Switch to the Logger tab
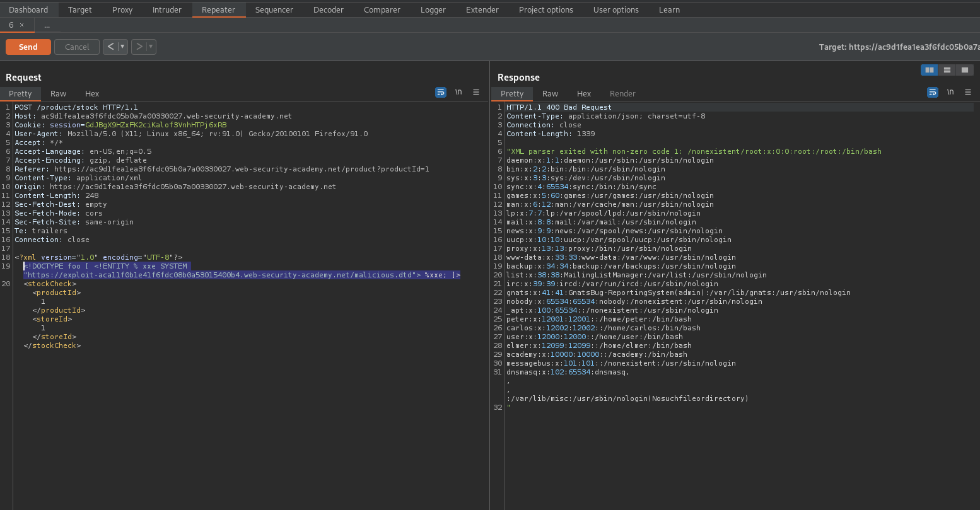 pyautogui.click(x=433, y=9)
